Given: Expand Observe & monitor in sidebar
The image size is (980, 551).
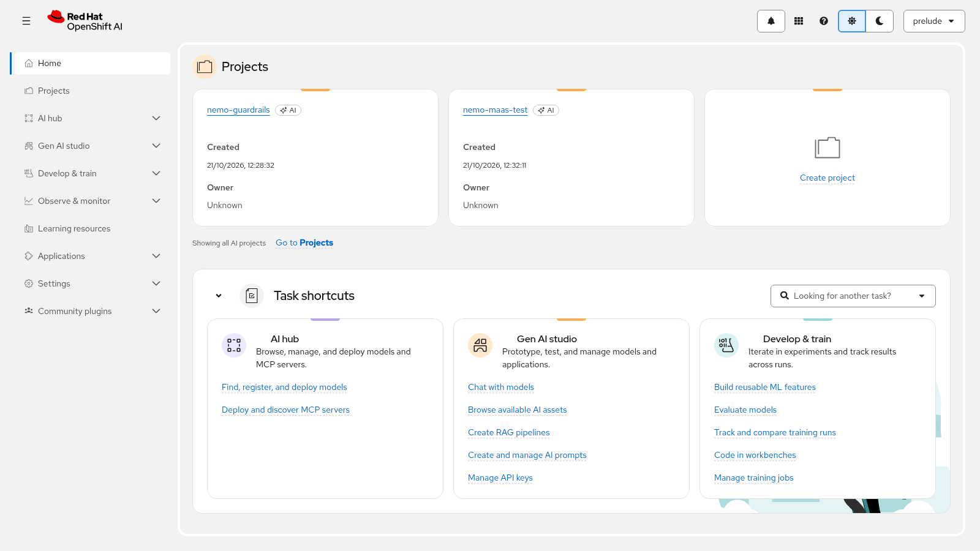Looking at the screenshot, I should click(x=91, y=201).
